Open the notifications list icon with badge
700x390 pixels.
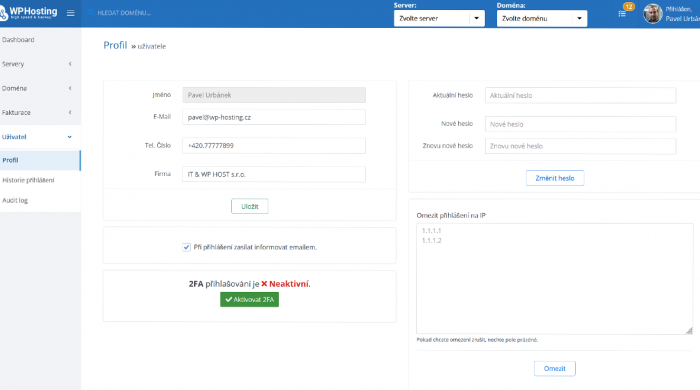pyautogui.click(x=622, y=14)
